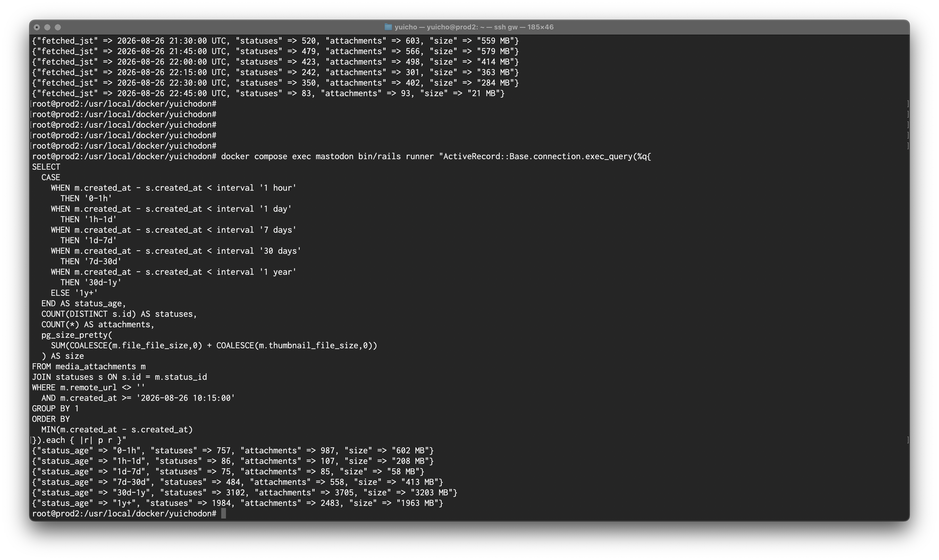This screenshot has height=560, width=939.
Task: Minimize the terminal window
Action: point(47,27)
